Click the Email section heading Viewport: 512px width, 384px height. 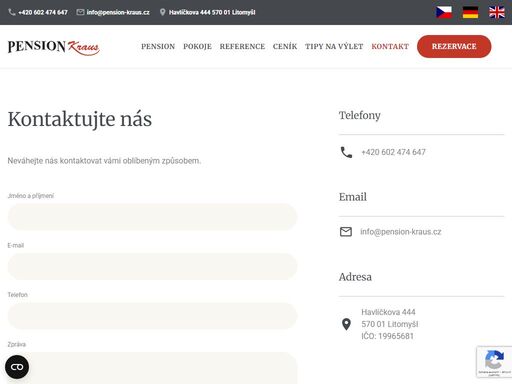(353, 197)
